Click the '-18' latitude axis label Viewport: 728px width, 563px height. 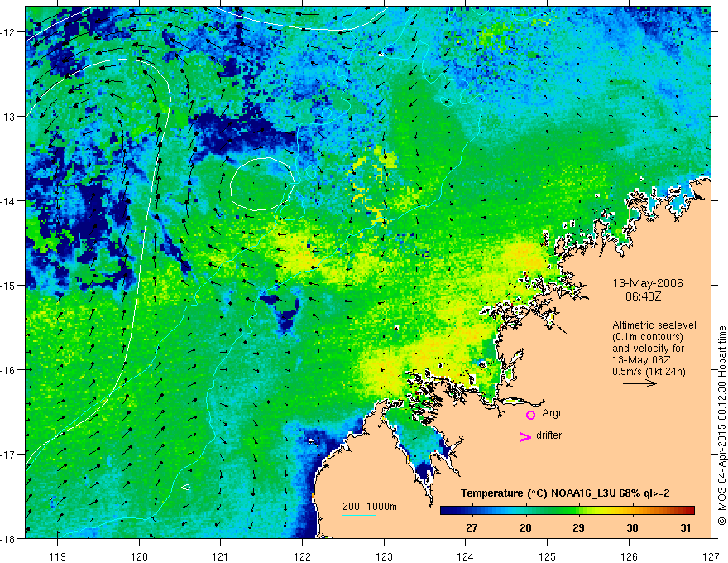pos(8,538)
